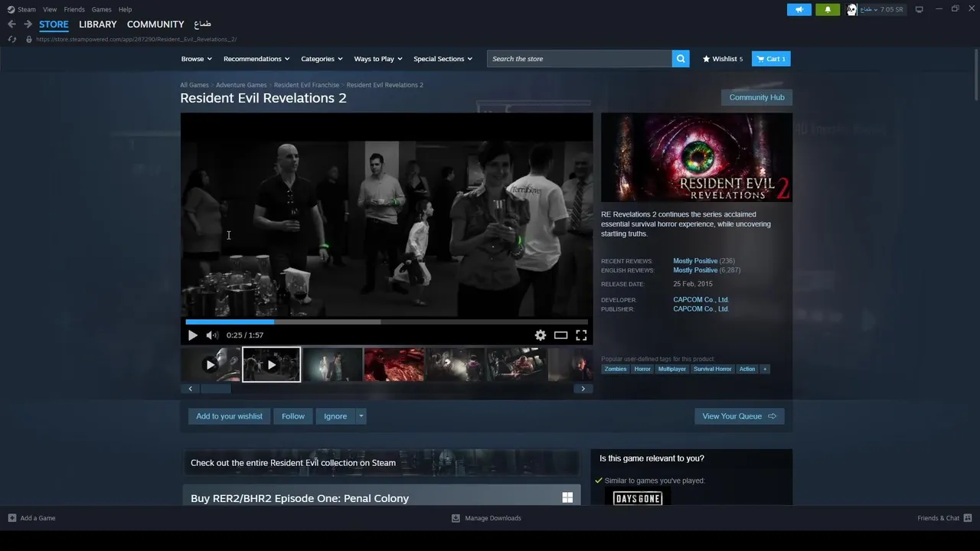
Task: Click the announcements megaphone icon
Action: point(799,9)
